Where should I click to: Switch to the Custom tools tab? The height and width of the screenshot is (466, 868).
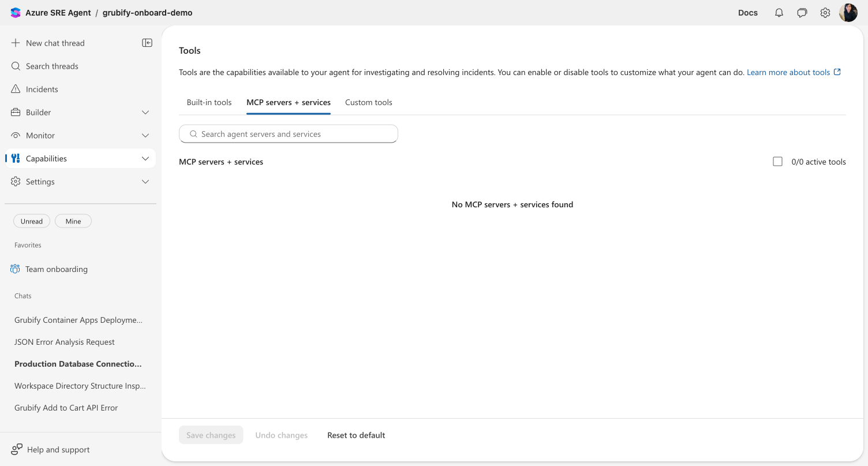[x=369, y=102]
